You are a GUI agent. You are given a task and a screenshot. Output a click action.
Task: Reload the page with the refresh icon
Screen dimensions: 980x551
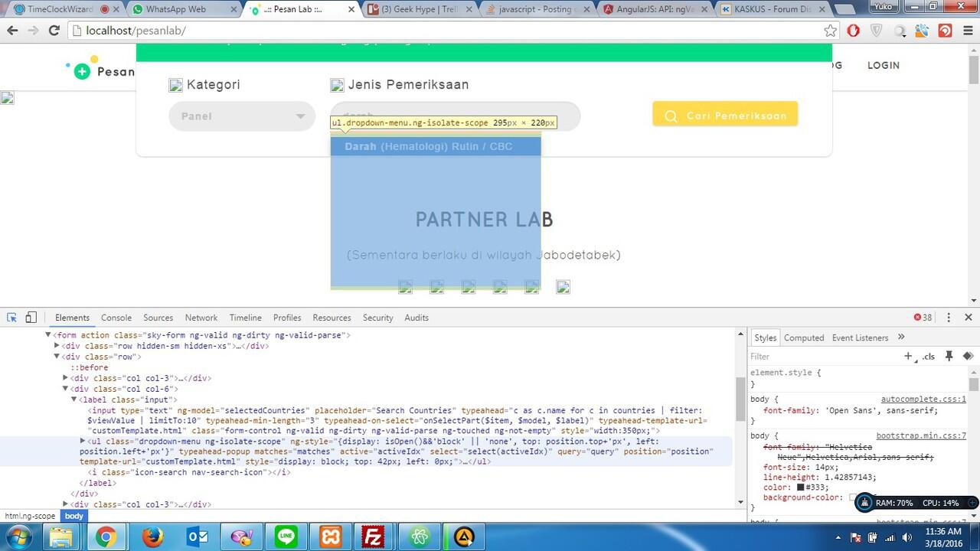click(x=54, y=31)
